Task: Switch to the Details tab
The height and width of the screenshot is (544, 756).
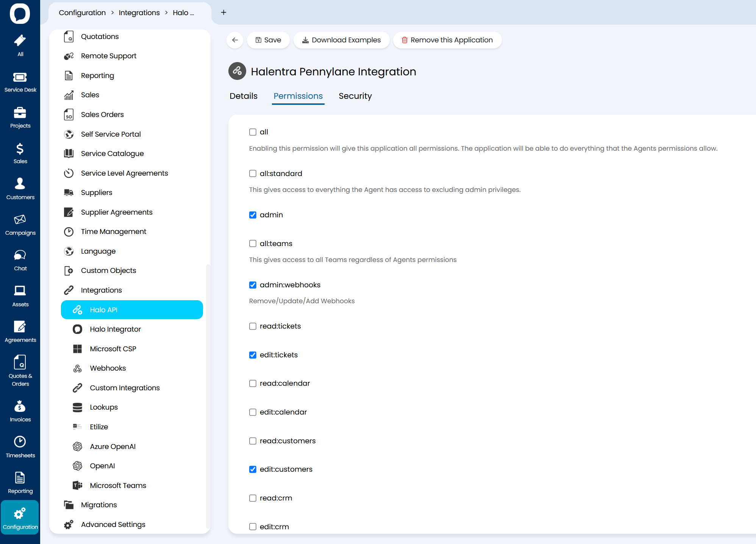Action: [244, 96]
